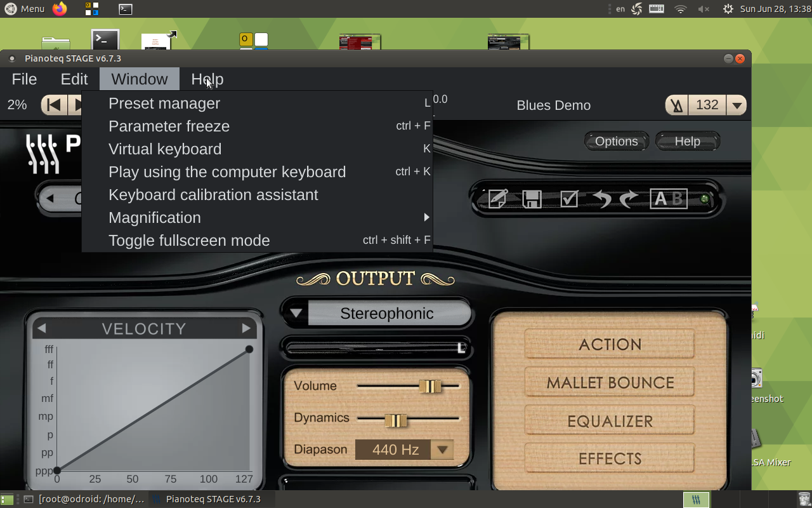812x508 pixels.
Task: Open the trash icon in bottom panel
Action: [x=804, y=499]
